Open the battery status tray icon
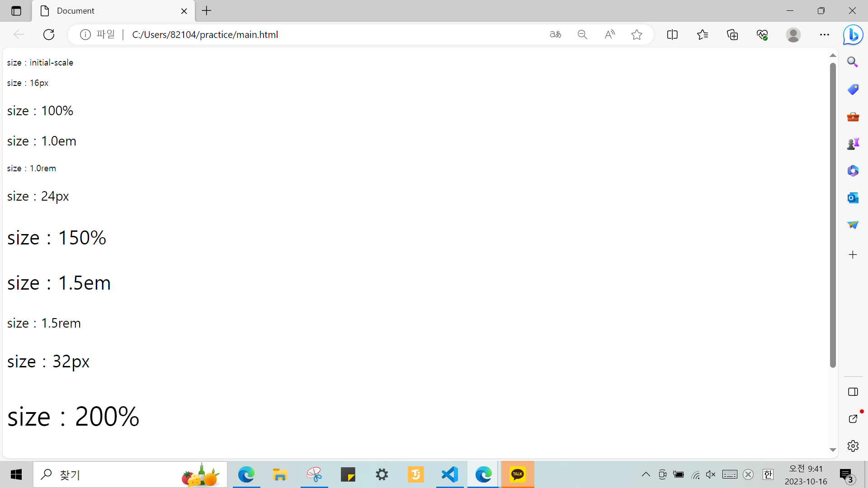The width and height of the screenshot is (868, 488). point(679,474)
